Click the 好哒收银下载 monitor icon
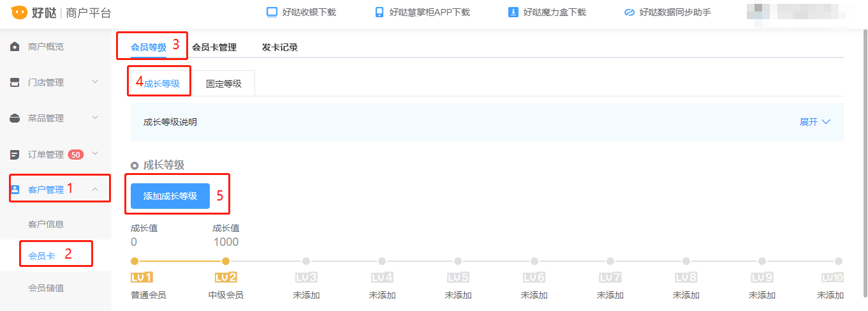This screenshot has width=868, height=311. pyautogui.click(x=272, y=12)
